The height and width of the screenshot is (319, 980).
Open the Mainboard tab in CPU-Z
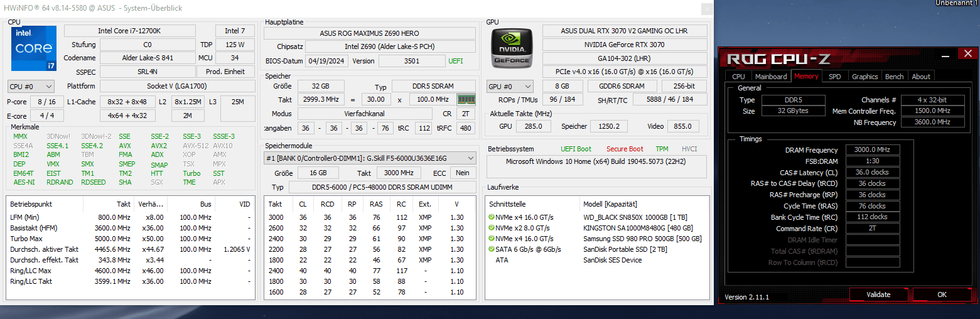click(770, 77)
